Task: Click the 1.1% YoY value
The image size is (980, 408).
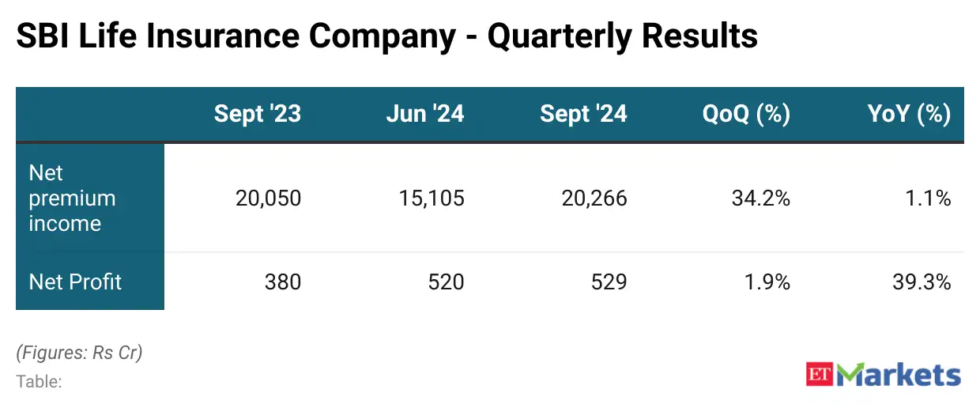Action: [928, 198]
